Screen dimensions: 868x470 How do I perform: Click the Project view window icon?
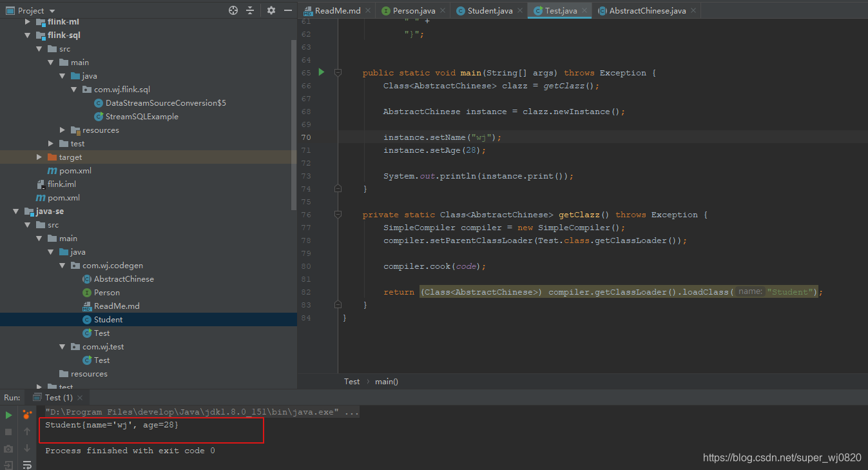[10, 10]
